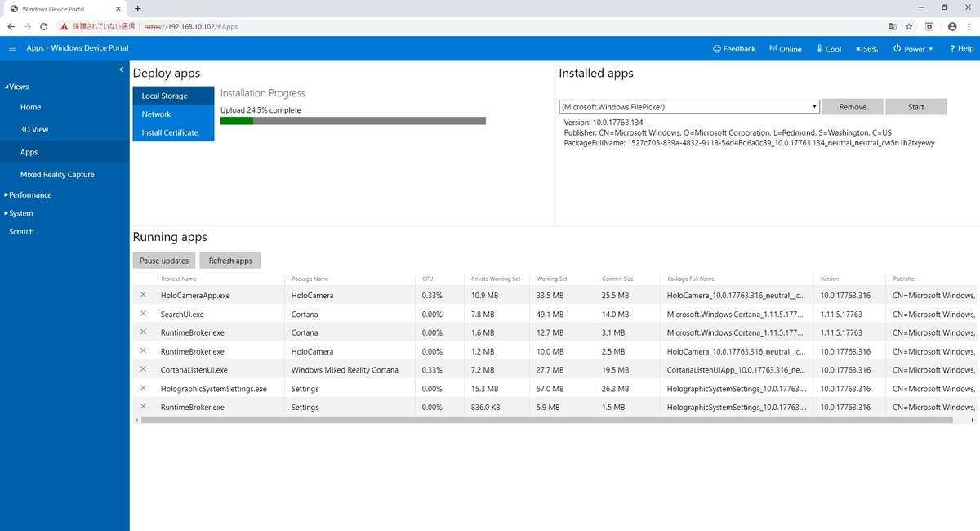The height and width of the screenshot is (531, 980).
Task: Collapse the sidebar with the chevron
Action: (121, 69)
